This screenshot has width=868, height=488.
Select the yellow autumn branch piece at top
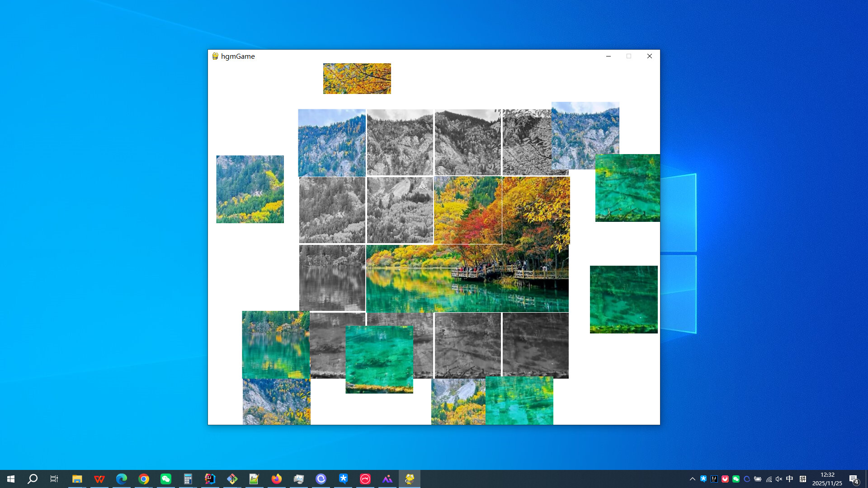tap(357, 78)
